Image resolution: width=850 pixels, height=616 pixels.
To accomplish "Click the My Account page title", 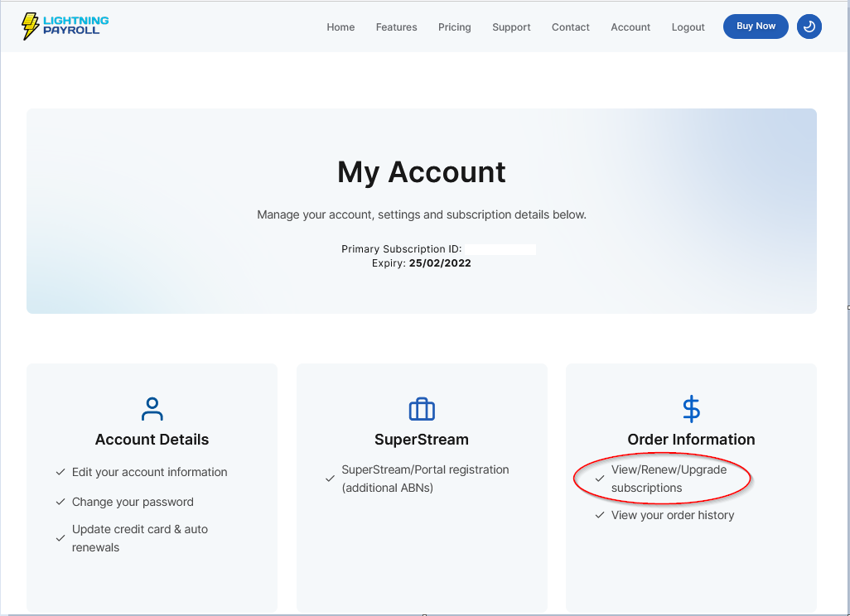I will [x=422, y=172].
